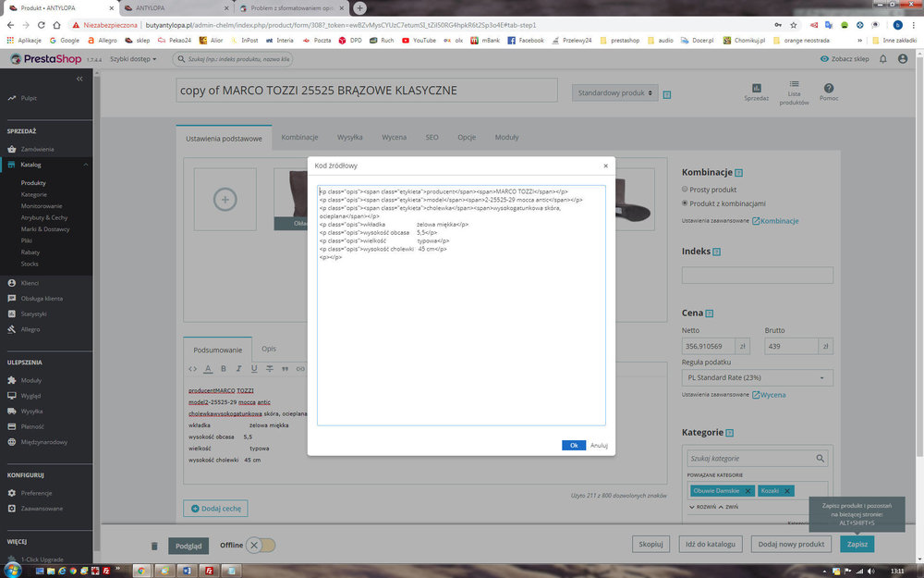This screenshot has width=924, height=578.
Task: Open Klienci in the sidebar
Action: pyautogui.click(x=30, y=283)
